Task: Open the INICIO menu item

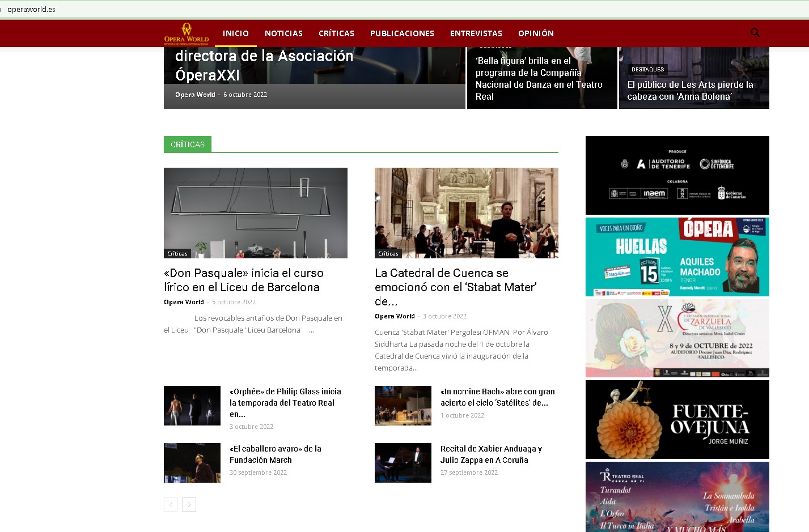Action: (236, 33)
